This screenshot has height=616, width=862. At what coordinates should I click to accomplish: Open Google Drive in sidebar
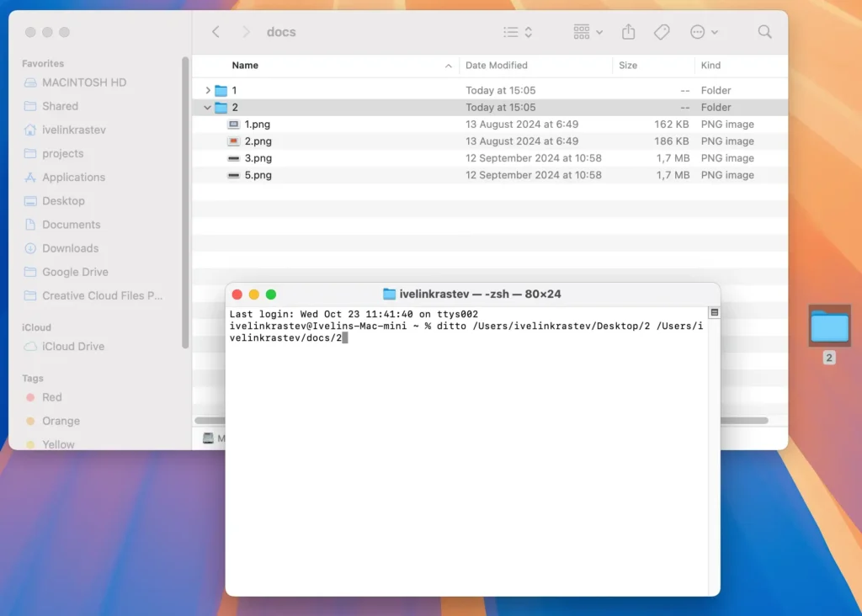click(x=75, y=272)
